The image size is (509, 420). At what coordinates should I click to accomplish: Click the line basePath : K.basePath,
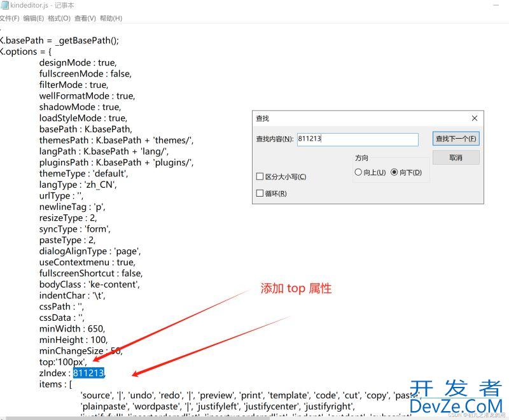(86, 129)
